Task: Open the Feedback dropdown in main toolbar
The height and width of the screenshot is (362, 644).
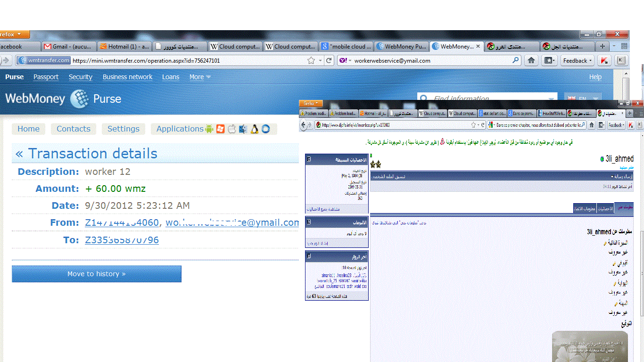Action: [x=577, y=60]
